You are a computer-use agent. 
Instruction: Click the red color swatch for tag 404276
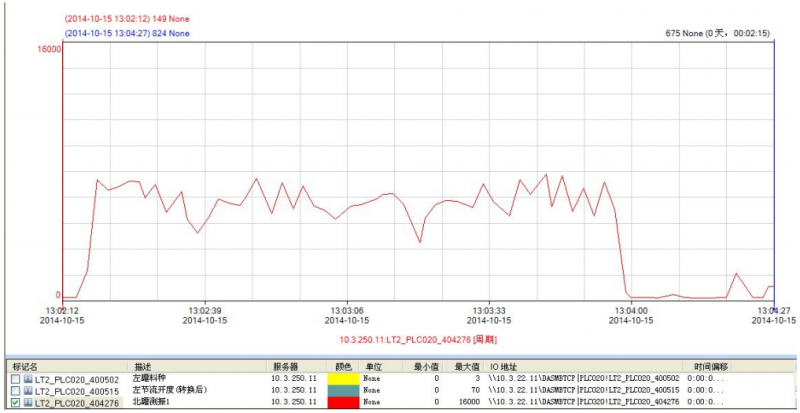(340, 402)
